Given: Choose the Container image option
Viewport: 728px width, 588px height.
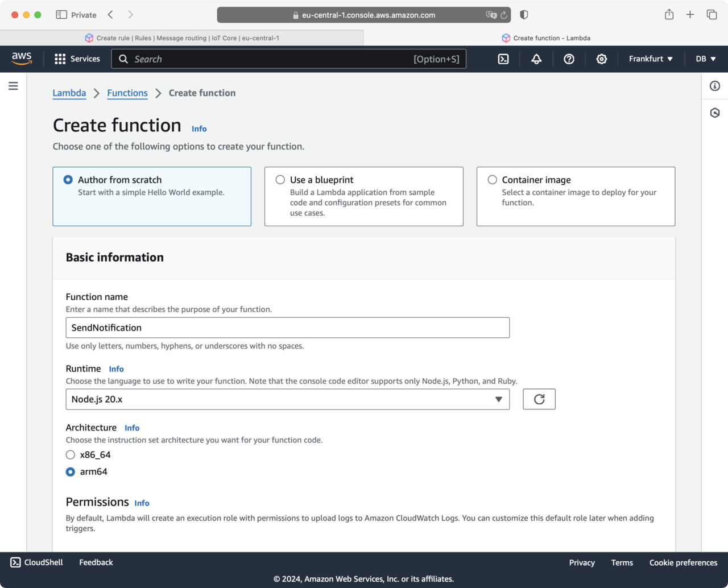Looking at the screenshot, I should click(x=493, y=180).
